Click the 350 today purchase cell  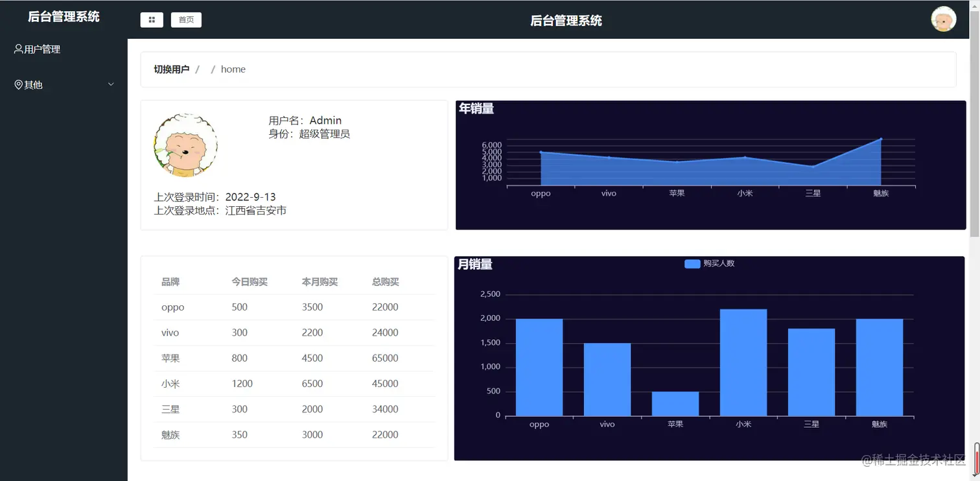tap(240, 435)
